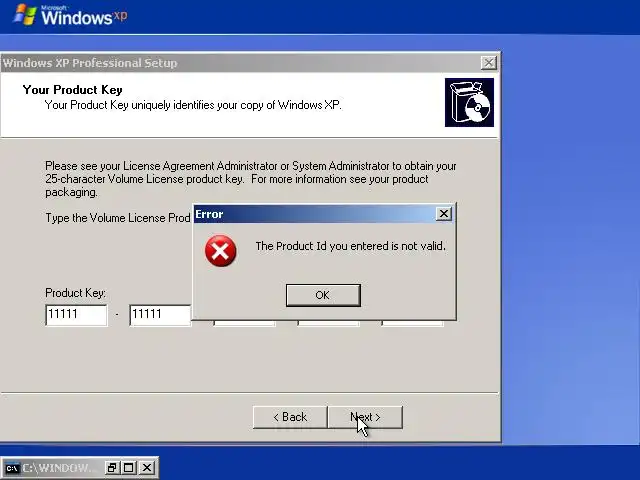The image size is (640, 480).
Task: Focus the second Product Key field
Action: coord(160,315)
